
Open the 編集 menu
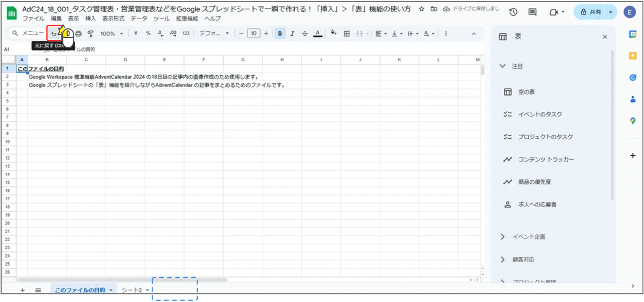(56, 18)
